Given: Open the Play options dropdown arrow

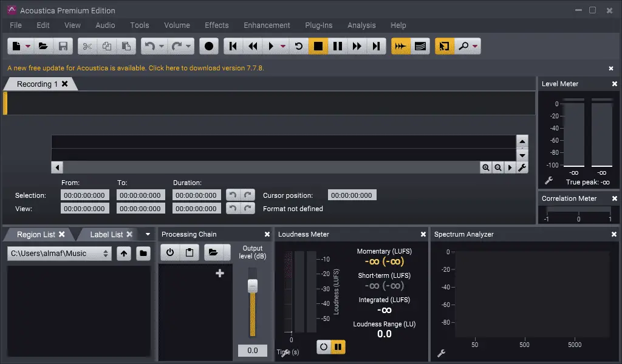Looking at the screenshot, I should pyautogui.click(x=283, y=46).
